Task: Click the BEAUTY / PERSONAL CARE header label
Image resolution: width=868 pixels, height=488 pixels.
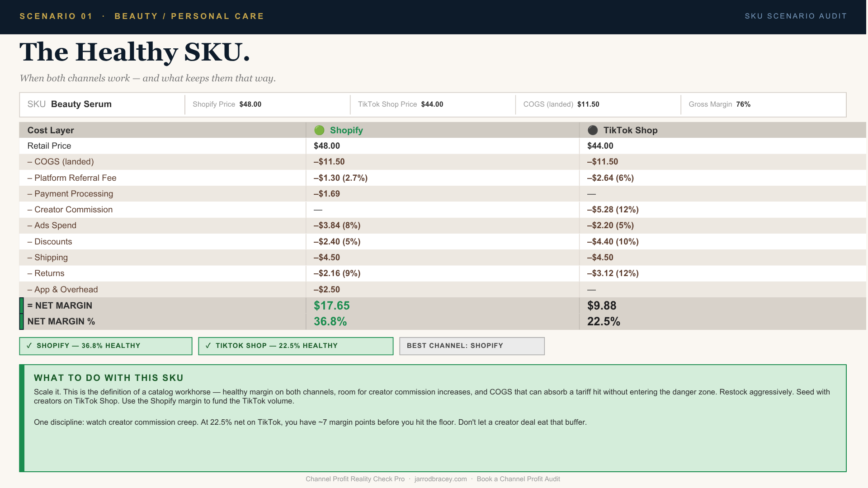Action: [x=189, y=16]
